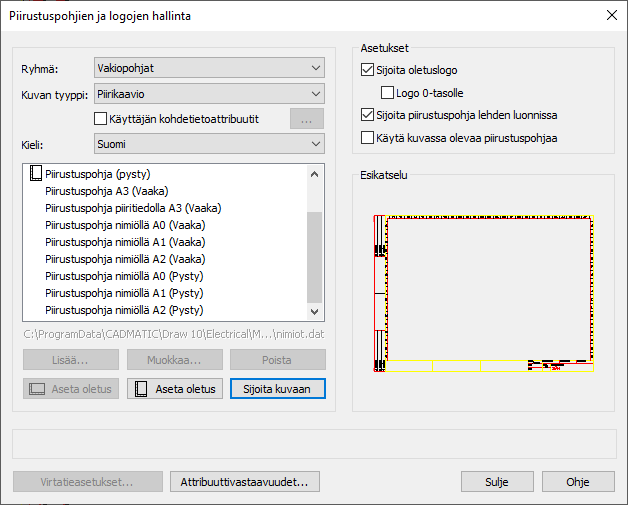628x505 pixels.
Task: Open Attribuuttivastaavuudet settings
Action: tap(245, 482)
